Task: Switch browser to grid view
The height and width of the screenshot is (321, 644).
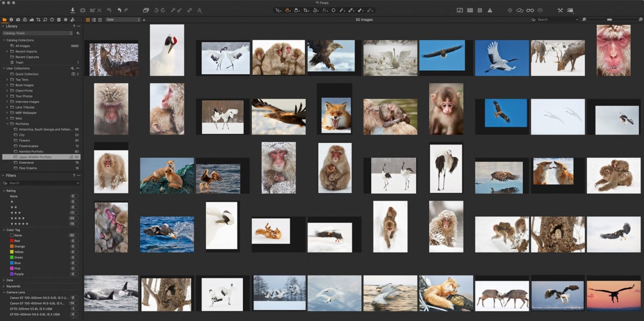Action: pos(88,20)
